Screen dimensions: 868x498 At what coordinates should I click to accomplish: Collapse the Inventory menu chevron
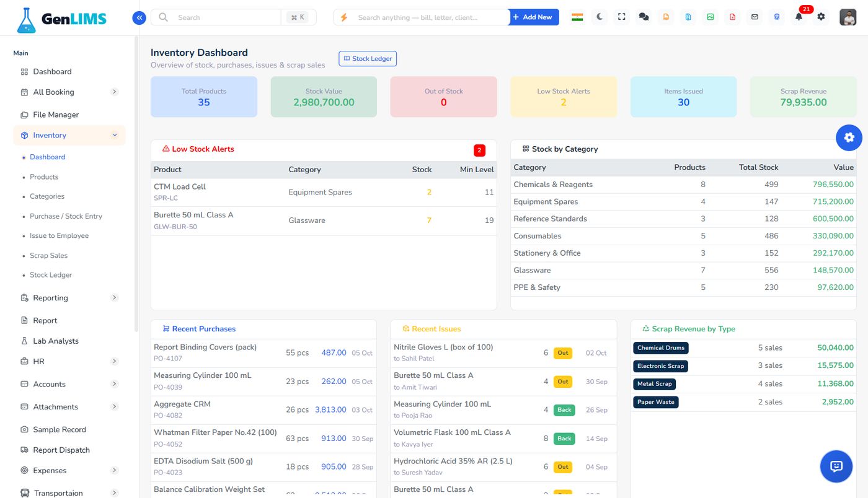(x=114, y=135)
